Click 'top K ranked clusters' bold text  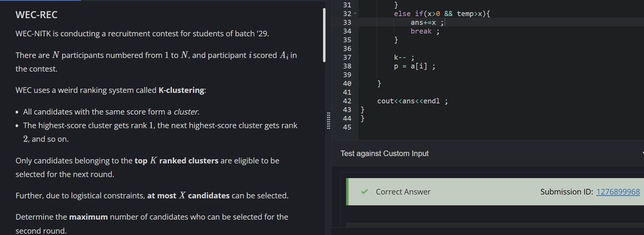[177, 161]
